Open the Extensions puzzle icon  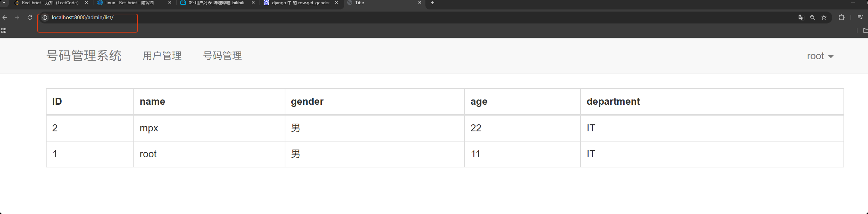(842, 18)
